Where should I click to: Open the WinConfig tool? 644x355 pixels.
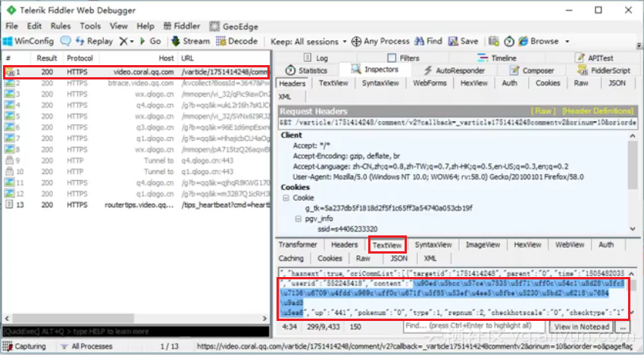pos(28,41)
